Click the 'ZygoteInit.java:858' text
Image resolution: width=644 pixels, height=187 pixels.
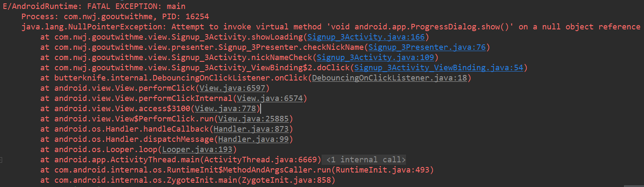coord(286,180)
